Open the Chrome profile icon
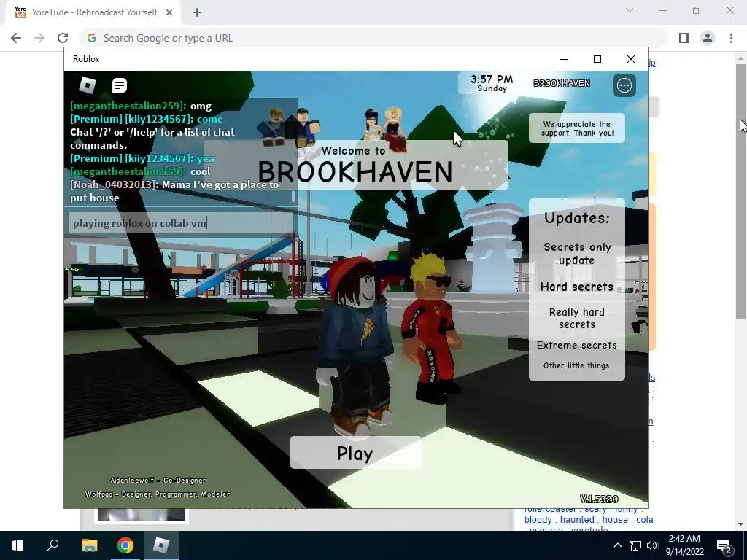This screenshot has height=560, width=747. click(708, 38)
